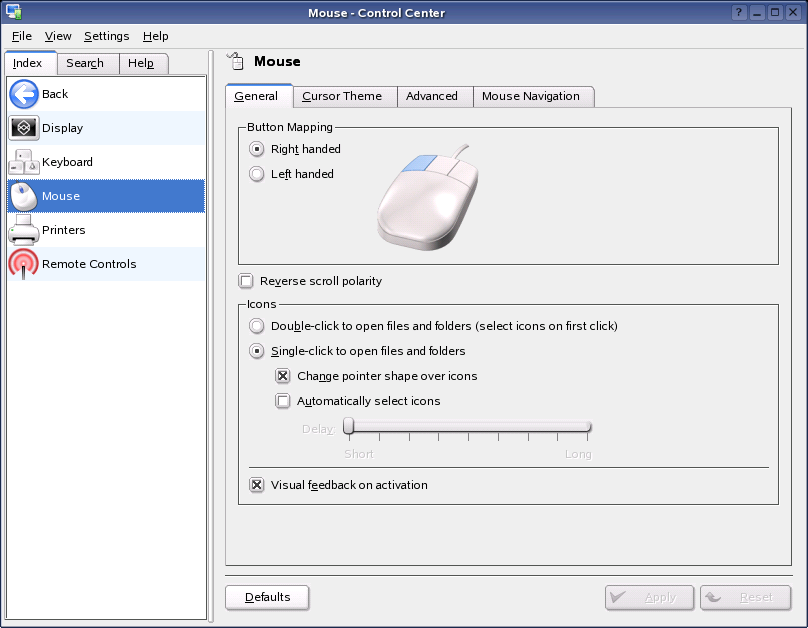Click the mouse illustration in Button Mapping
Image resolution: width=808 pixels, height=628 pixels.
[x=428, y=198]
